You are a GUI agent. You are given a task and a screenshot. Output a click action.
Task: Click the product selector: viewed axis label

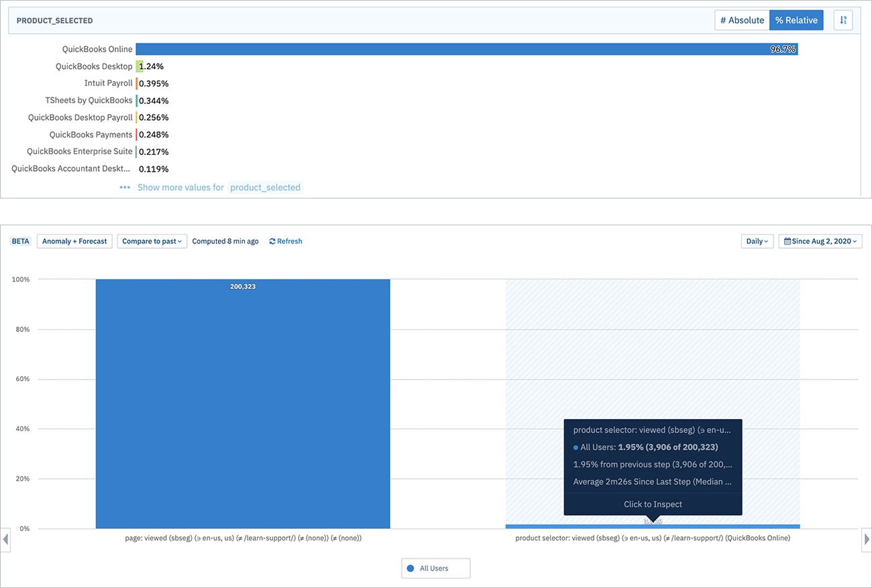pyautogui.click(x=653, y=538)
